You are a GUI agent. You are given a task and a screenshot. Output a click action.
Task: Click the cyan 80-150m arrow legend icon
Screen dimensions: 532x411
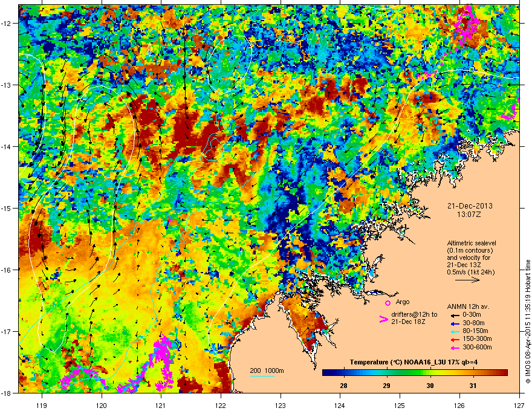(454, 331)
